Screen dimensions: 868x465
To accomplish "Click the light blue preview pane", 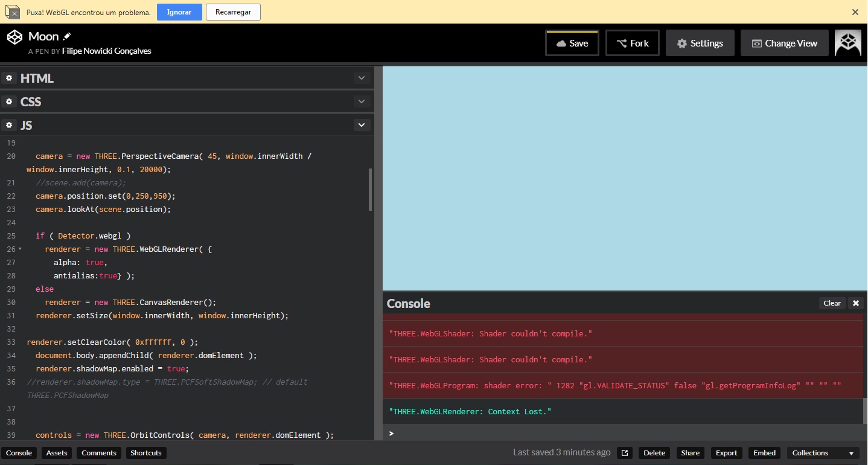I will [x=625, y=178].
